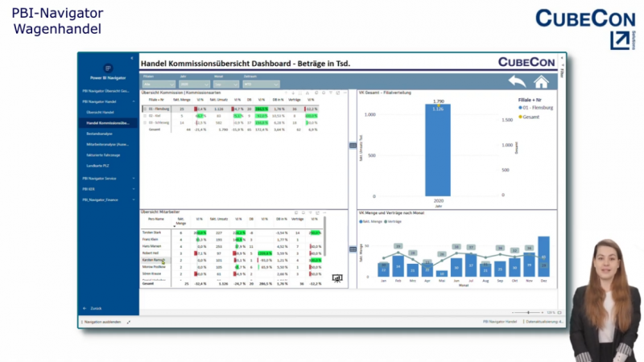Toggle the 03 - Schleswig row checkbox
Screen dimensions: 644x362
(x=145, y=122)
